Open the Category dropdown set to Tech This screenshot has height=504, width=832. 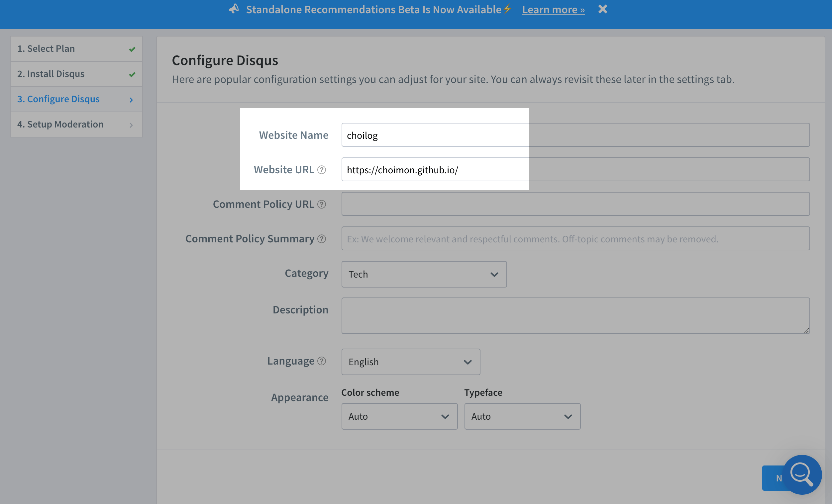click(424, 274)
